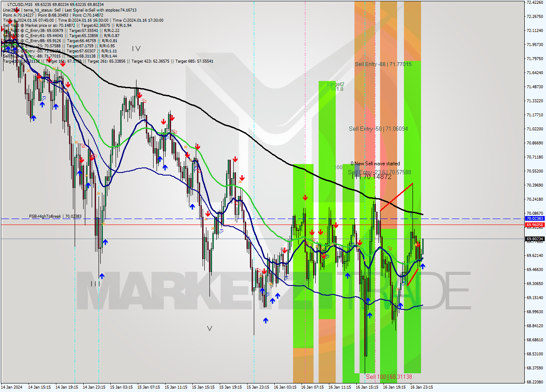Click 71.95730 on the price axis
This screenshot has height=392, width=546.
point(535,44)
